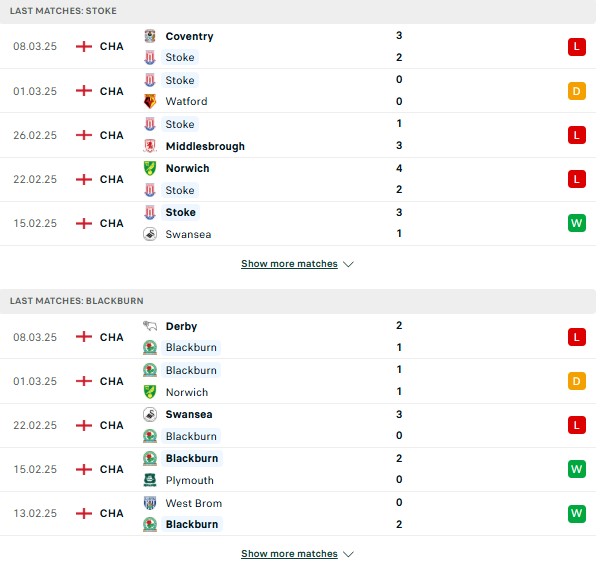Expand Show more matches under the Blackburn section
The height and width of the screenshot is (568, 602).
point(289,554)
